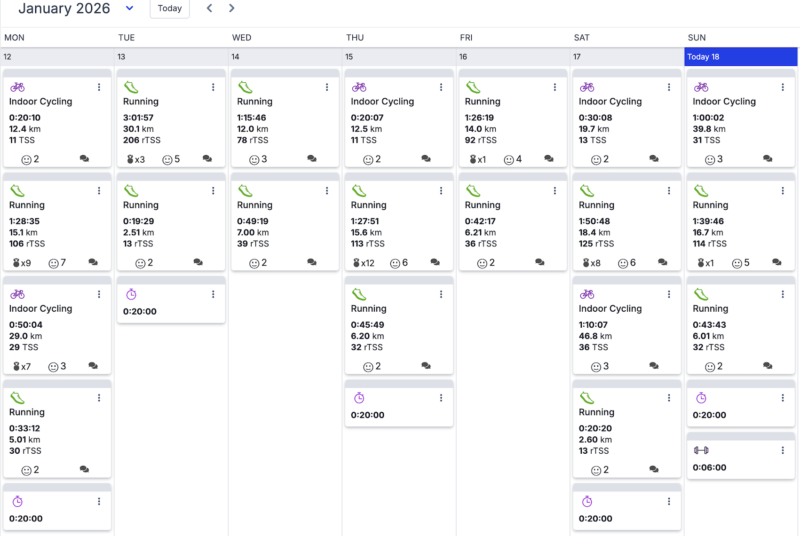This screenshot has width=800, height=536.
Task: Open three-dot menu on Monday's 12.4 km cycling
Action: [x=99, y=87]
